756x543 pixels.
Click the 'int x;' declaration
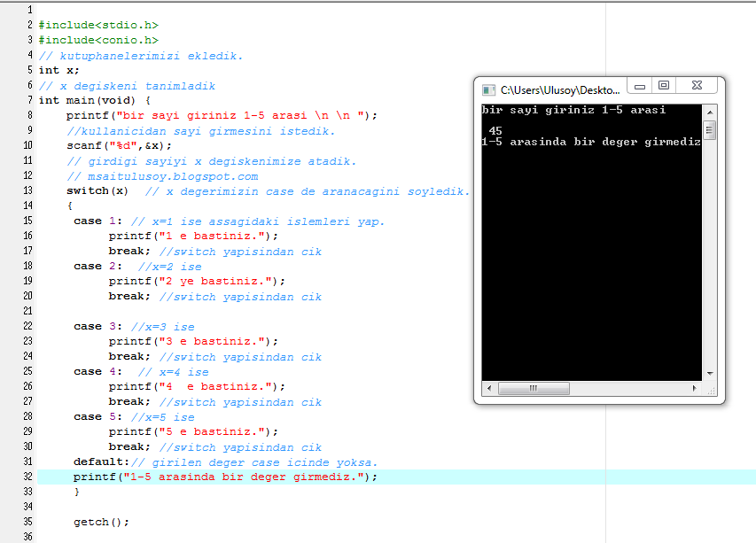58,70
